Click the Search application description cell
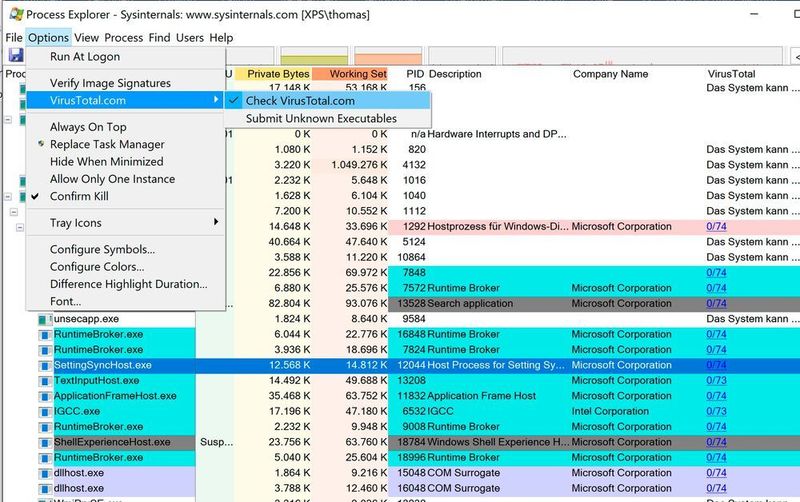 (x=470, y=304)
